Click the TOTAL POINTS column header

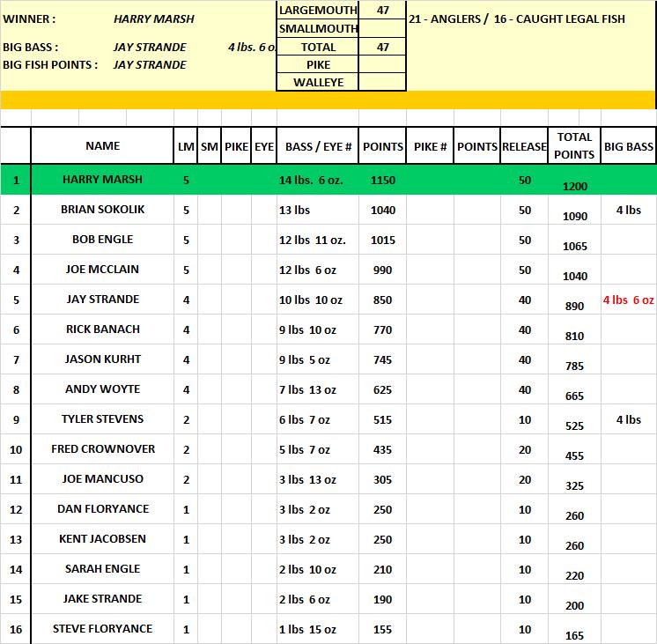tap(574, 145)
